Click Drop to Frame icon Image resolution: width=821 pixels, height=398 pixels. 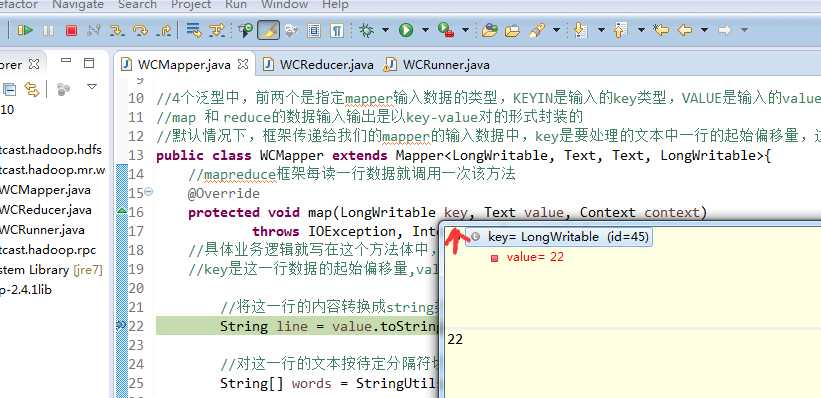tap(194, 30)
